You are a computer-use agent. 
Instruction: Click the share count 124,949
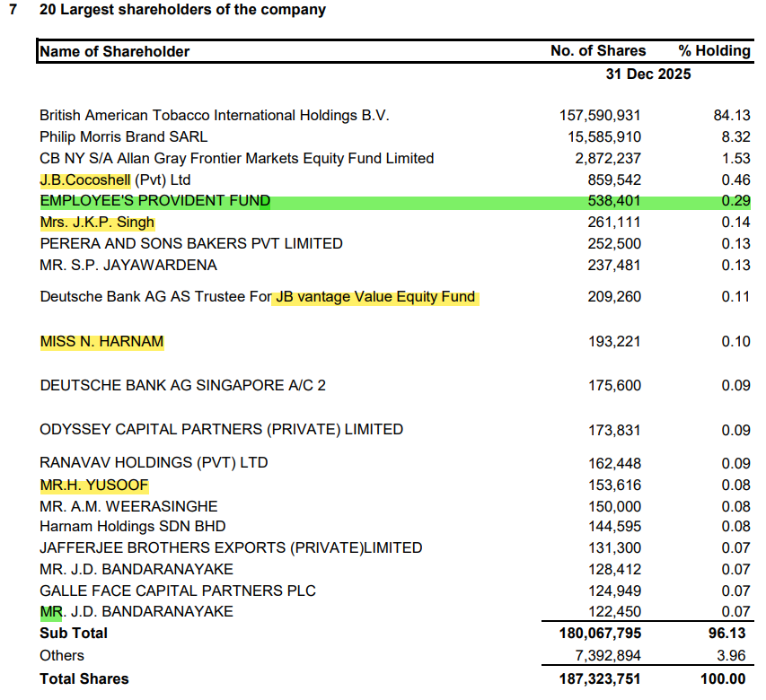(x=614, y=591)
